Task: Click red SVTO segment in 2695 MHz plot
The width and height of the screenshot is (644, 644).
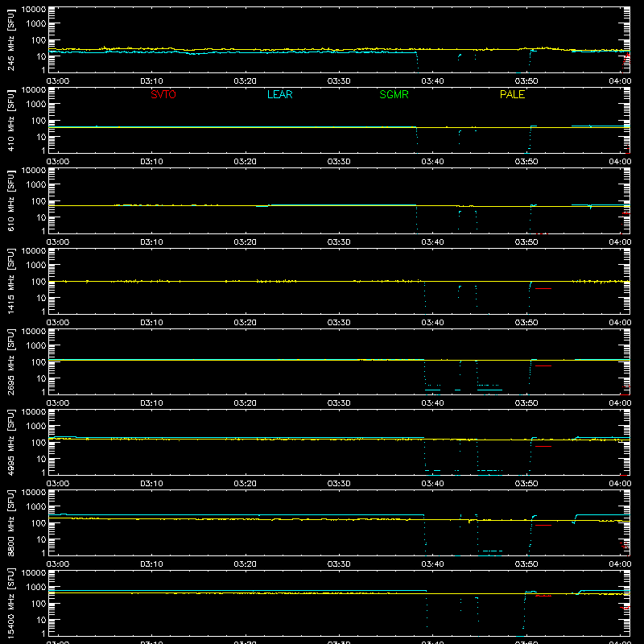Action: (543, 365)
